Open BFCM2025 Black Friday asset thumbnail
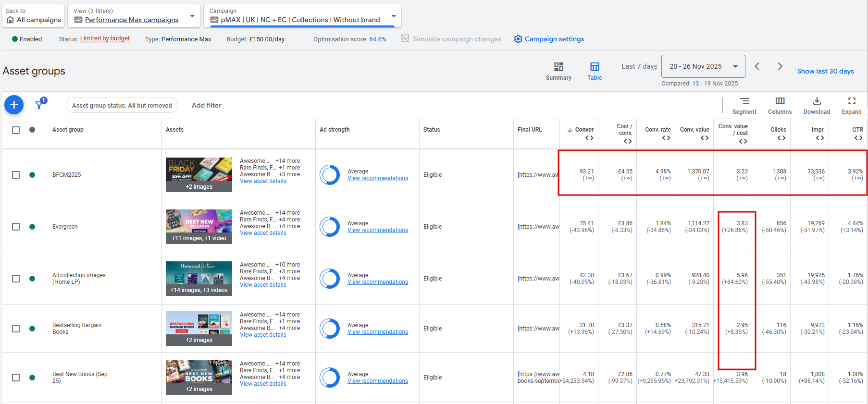868x404 pixels. coord(199,175)
